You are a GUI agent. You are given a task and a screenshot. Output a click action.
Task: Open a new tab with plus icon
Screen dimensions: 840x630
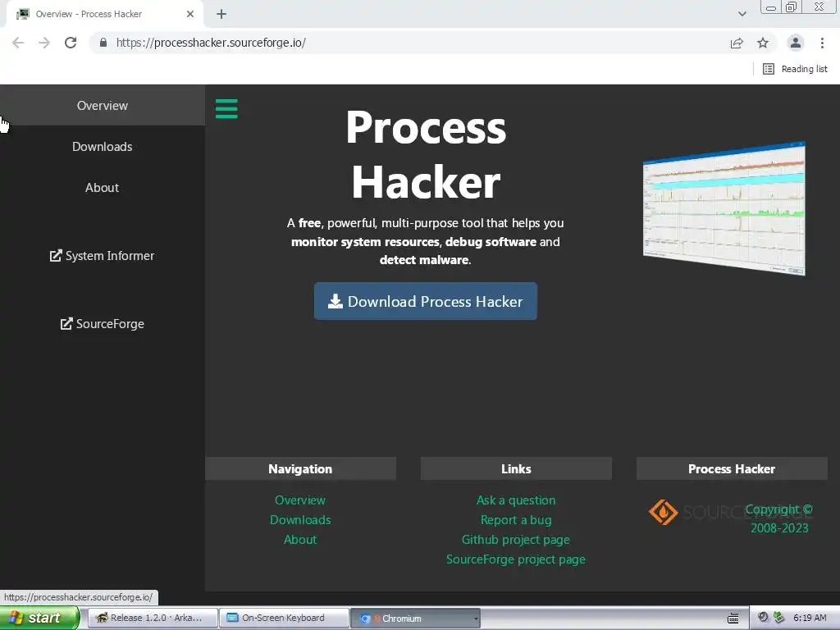[221, 14]
